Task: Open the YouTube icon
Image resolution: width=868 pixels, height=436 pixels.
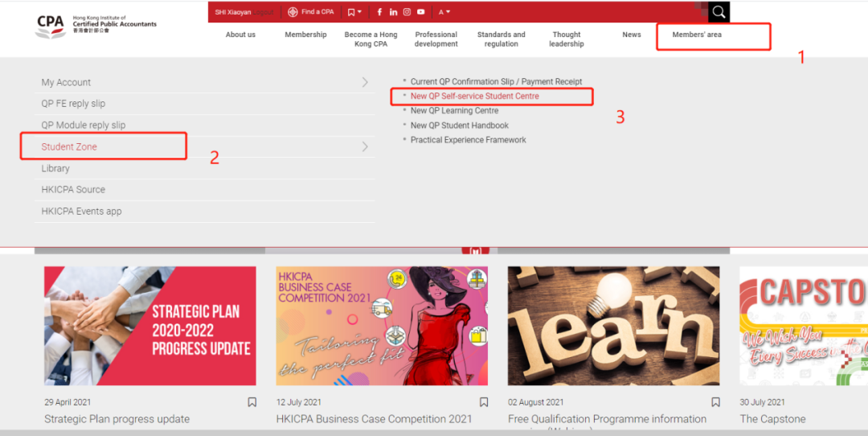Action: (420, 11)
